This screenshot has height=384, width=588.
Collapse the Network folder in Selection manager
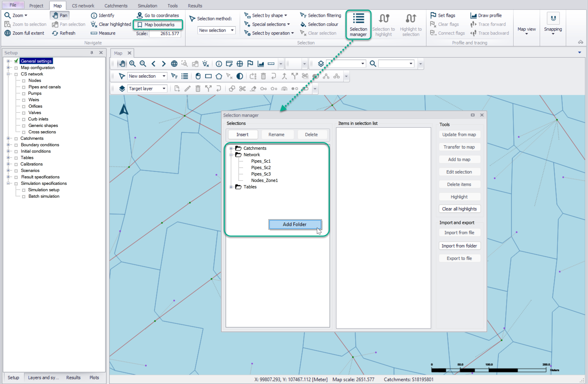(x=231, y=155)
